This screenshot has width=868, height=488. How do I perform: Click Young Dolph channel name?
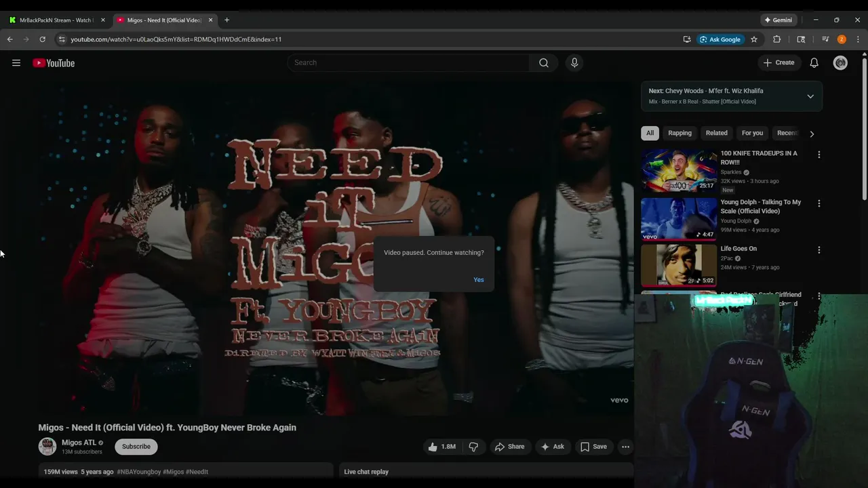[x=736, y=221]
